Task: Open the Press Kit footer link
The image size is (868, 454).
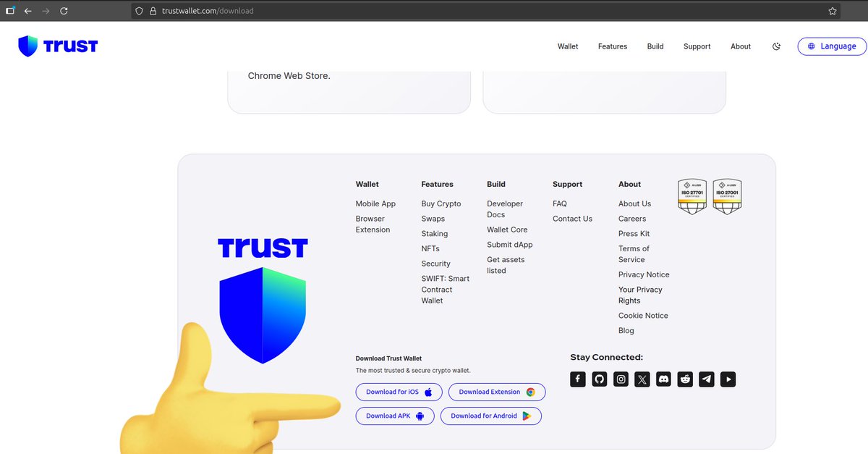Action: coord(634,234)
